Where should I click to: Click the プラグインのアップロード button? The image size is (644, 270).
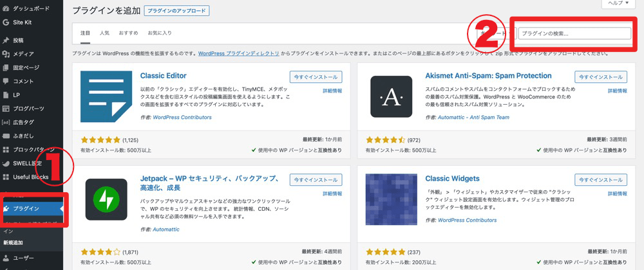point(176,11)
